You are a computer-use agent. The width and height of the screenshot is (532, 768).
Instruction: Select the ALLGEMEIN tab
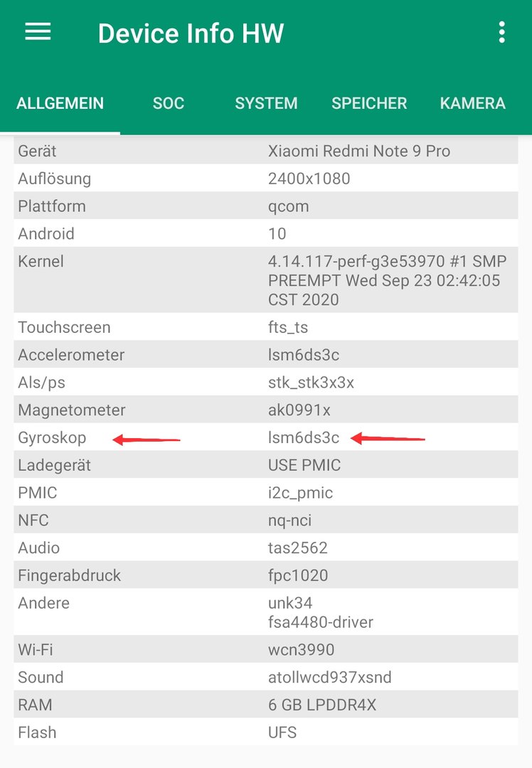click(x=60, y=103)
